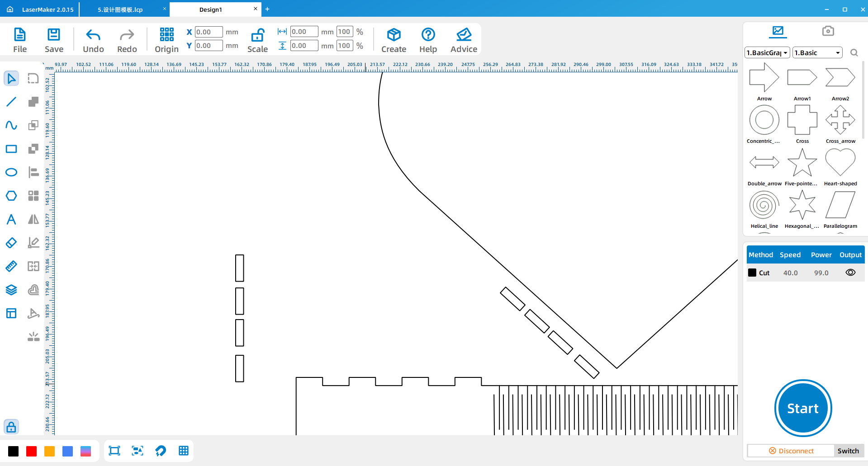868x466 pixels.
Task: Click the Y position input field
Action: pos(209,46)
